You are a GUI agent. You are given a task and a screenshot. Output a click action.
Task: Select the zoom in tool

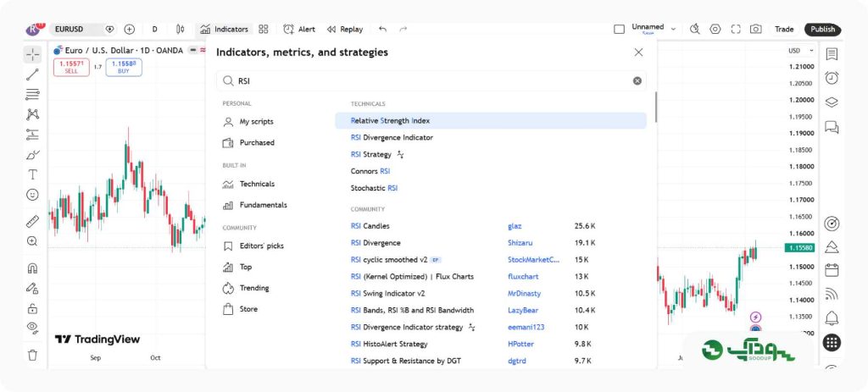tap(33, 241)
